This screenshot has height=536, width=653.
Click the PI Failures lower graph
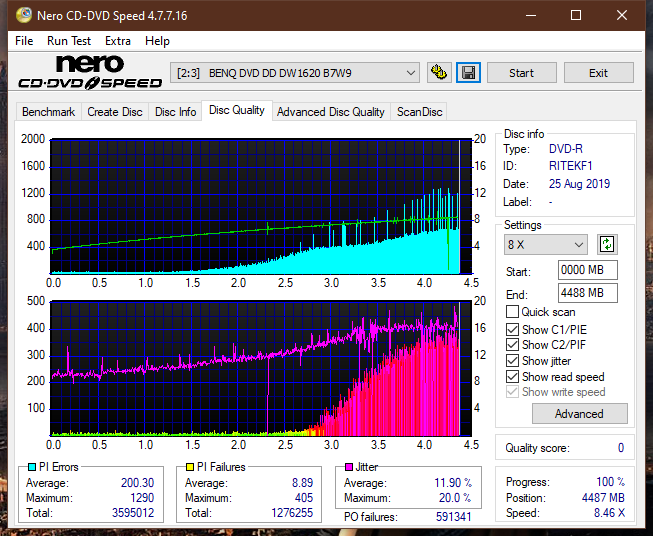tap(261, 369)
